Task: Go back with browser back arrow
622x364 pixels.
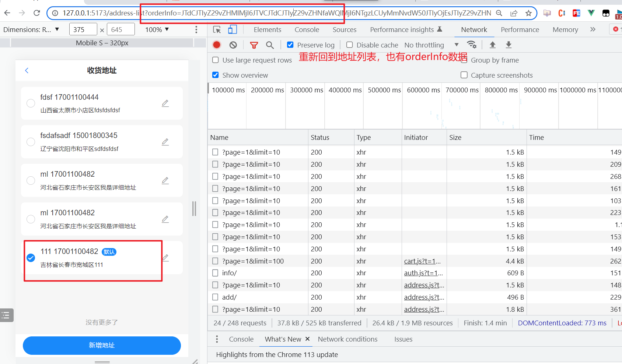Action: pyautogui.click(x=7, y=13)
